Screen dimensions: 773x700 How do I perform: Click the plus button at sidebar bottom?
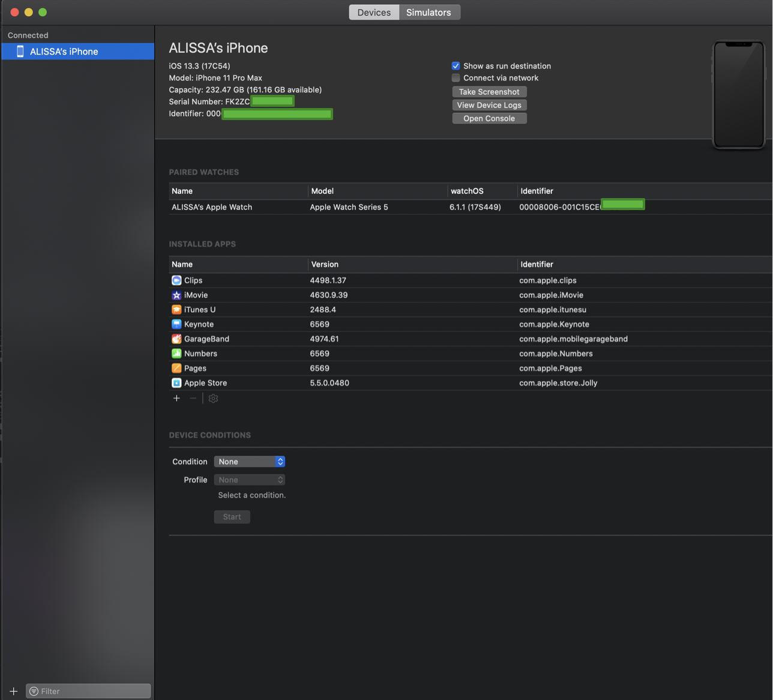pyautogui.click(x=13, y=691)
